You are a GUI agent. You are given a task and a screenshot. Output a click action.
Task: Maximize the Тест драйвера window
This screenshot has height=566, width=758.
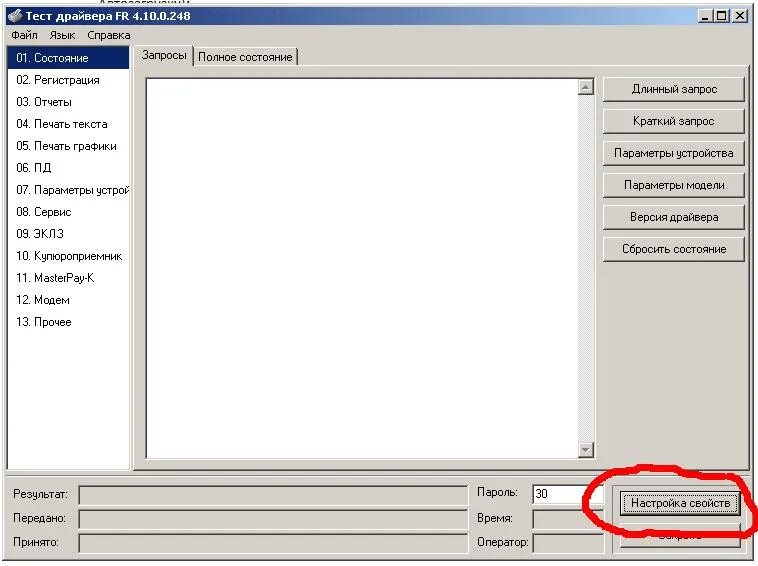tap(722, 16)
